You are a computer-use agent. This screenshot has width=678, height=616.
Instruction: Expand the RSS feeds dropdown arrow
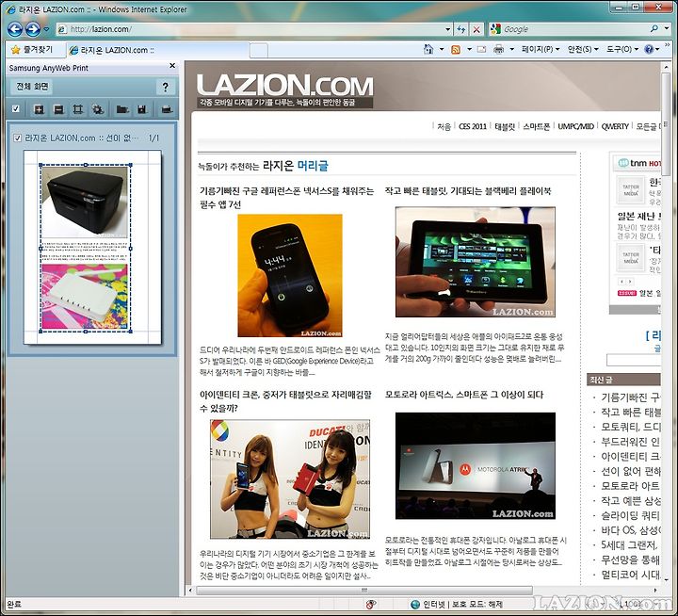click(469, 49)
